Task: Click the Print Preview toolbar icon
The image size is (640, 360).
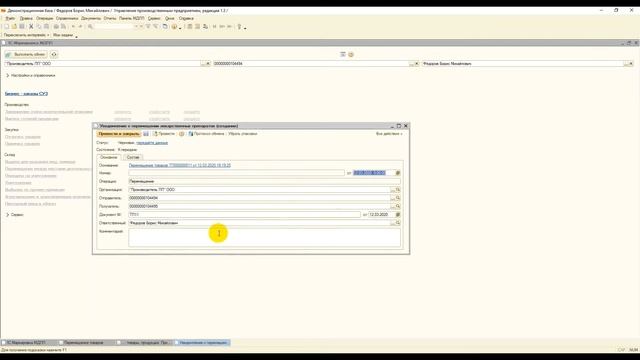Action: tap(64, 27)
